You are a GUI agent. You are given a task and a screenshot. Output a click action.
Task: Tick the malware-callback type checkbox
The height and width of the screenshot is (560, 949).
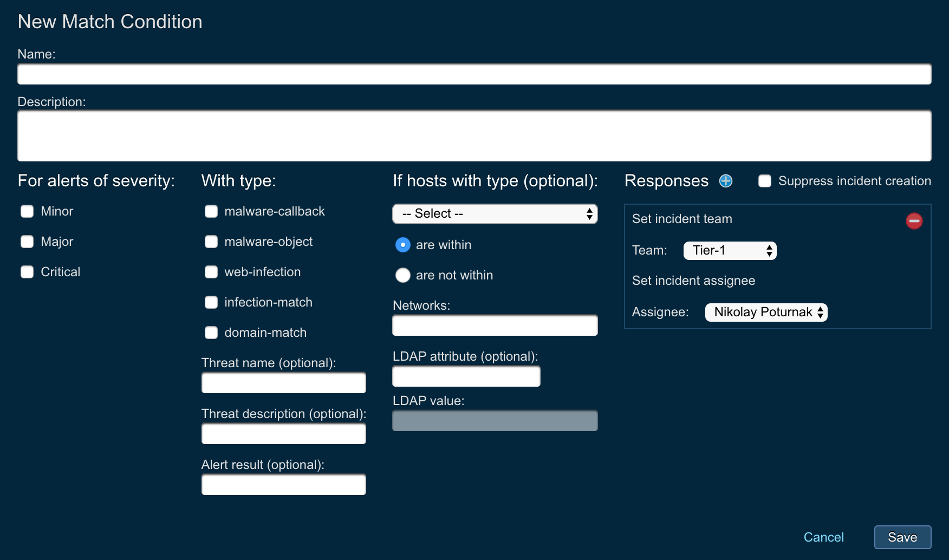211,211
